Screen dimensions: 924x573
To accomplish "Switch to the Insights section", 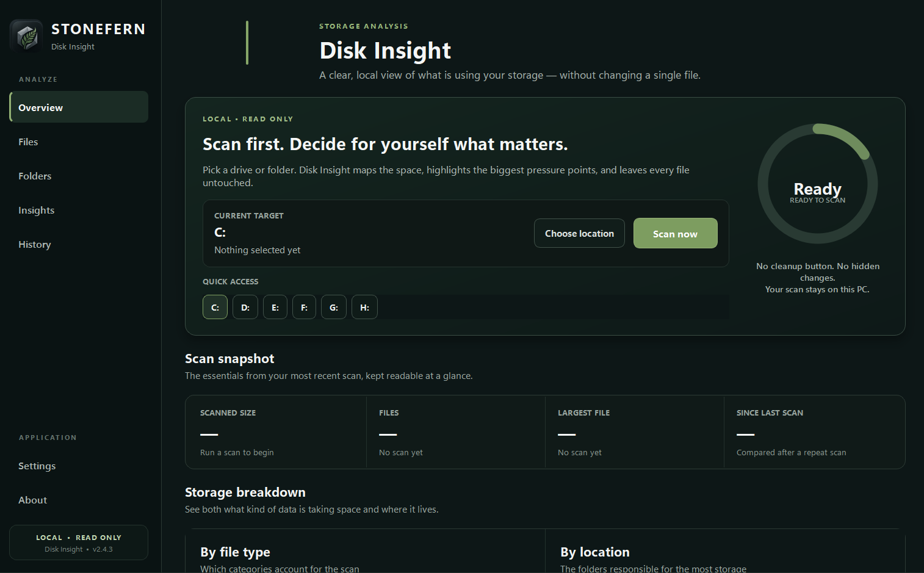I will coord(79,210).
